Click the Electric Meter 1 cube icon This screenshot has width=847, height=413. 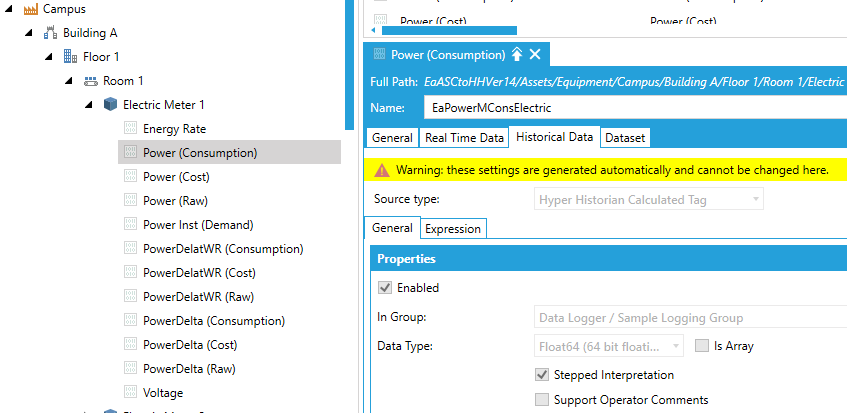pos(110,105)
